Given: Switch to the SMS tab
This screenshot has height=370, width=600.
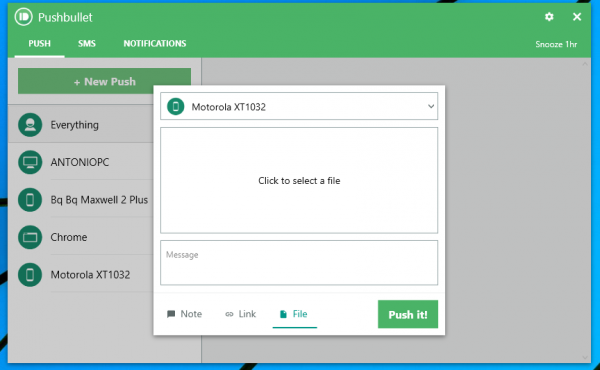Looking at the screenshot, I should [x=87, y=44].
